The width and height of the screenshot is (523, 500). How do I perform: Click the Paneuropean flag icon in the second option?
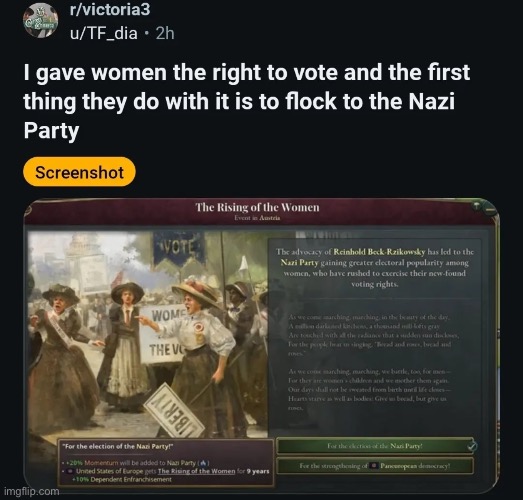pos(374,465)
